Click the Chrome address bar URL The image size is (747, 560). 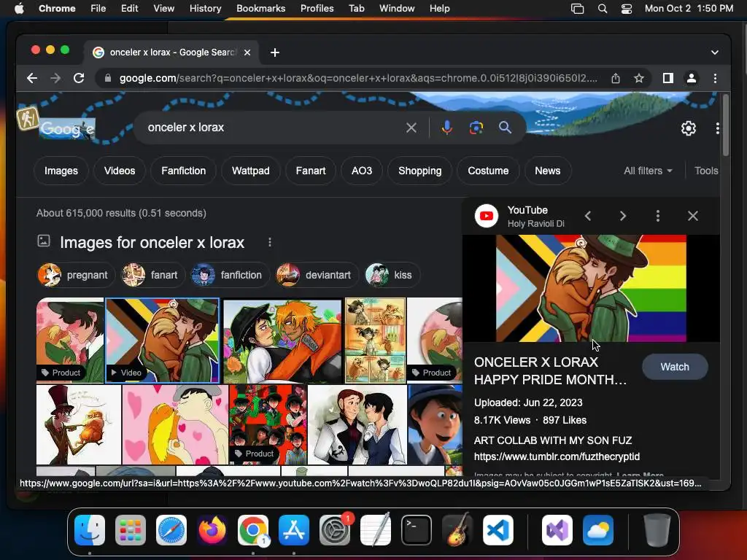(x=357, y=78)
